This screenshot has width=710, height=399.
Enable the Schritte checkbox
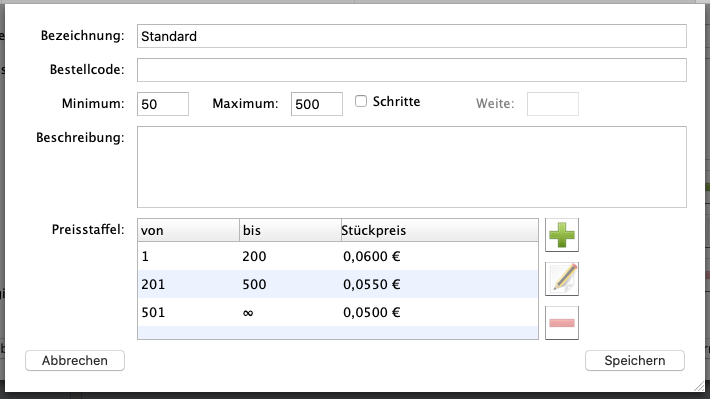[361, 101]
